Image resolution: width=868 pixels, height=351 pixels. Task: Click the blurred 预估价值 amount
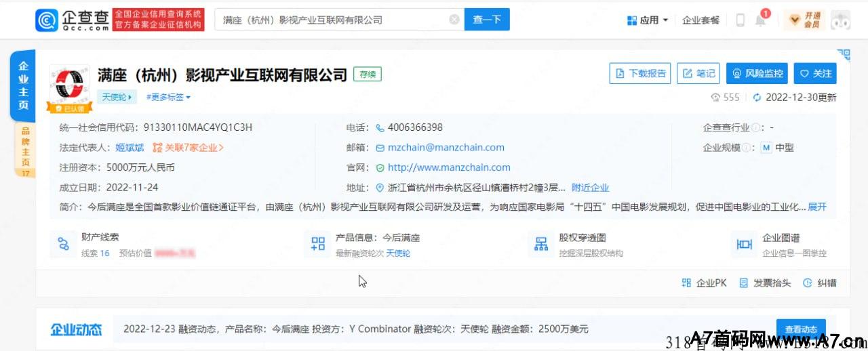(175, 253)
